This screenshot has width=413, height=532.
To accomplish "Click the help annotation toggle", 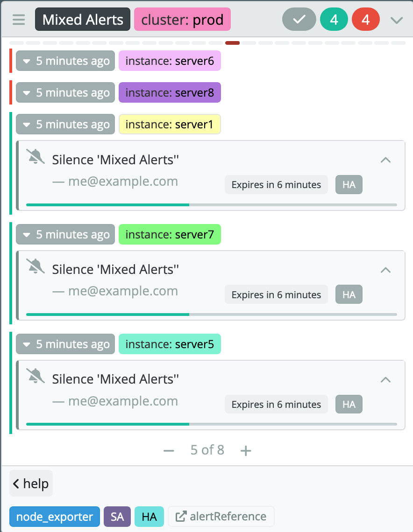I will pyautogui.click(x=31, y=483).
